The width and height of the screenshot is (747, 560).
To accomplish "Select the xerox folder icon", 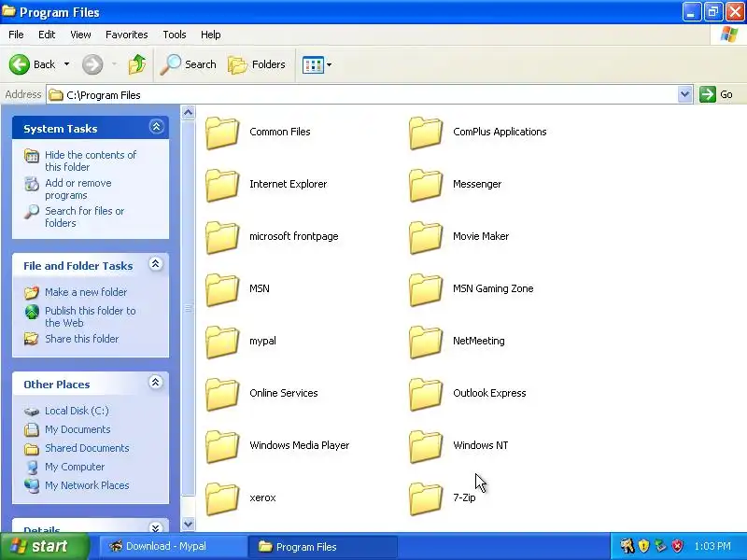I will click(222, 499).
